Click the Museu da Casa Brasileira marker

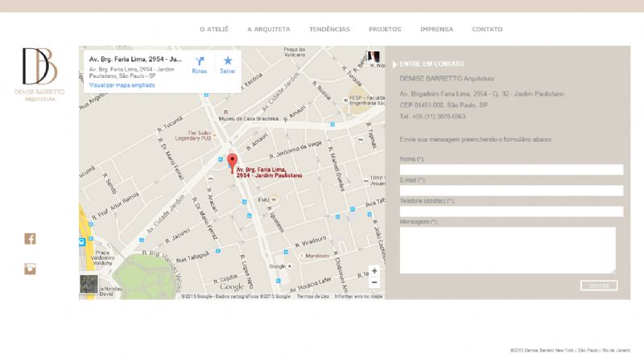click(x=225, y=112)
